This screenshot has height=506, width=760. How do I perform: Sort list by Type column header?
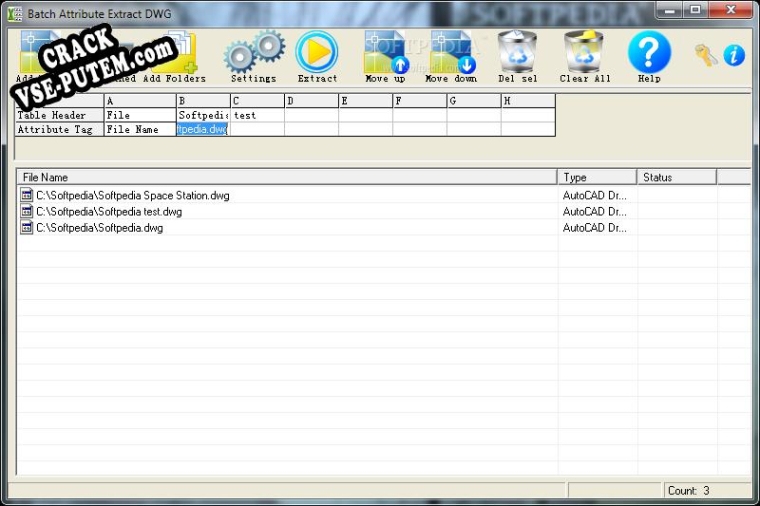596,177
